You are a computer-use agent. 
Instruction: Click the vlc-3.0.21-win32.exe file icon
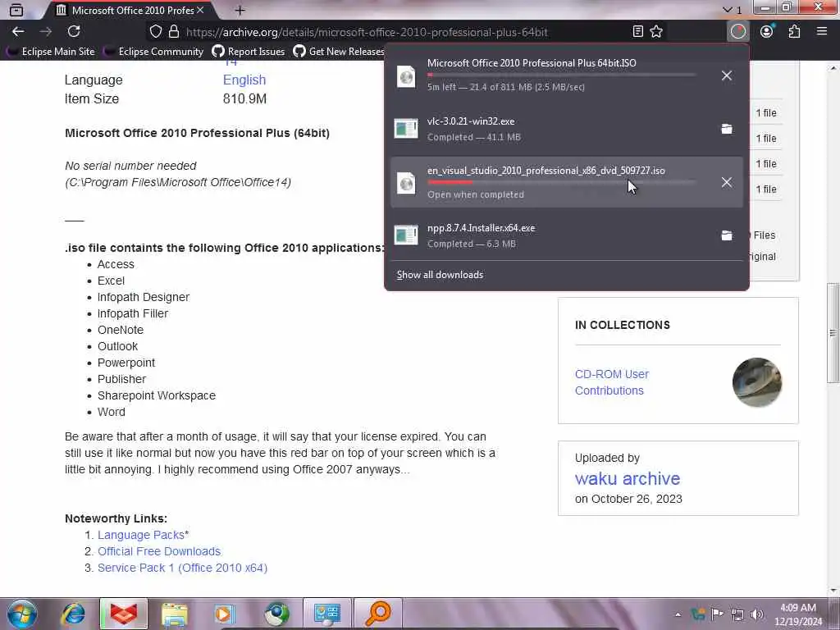tap(406, 129)
